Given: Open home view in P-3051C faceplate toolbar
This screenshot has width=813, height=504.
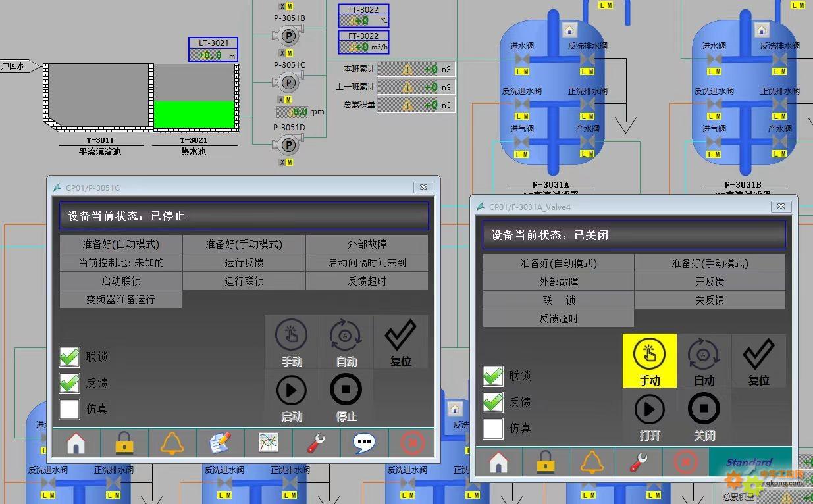Looking at the screenshot, I should coord(76,443).
